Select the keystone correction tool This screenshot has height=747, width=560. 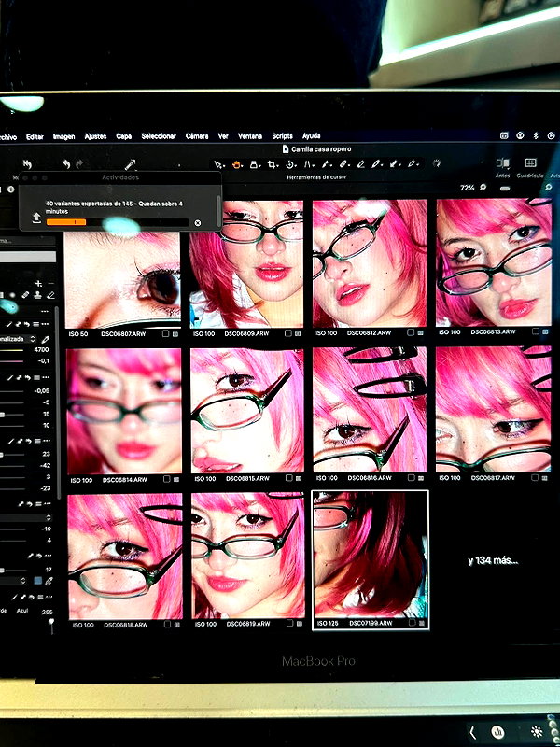click(x=307, y=165)
